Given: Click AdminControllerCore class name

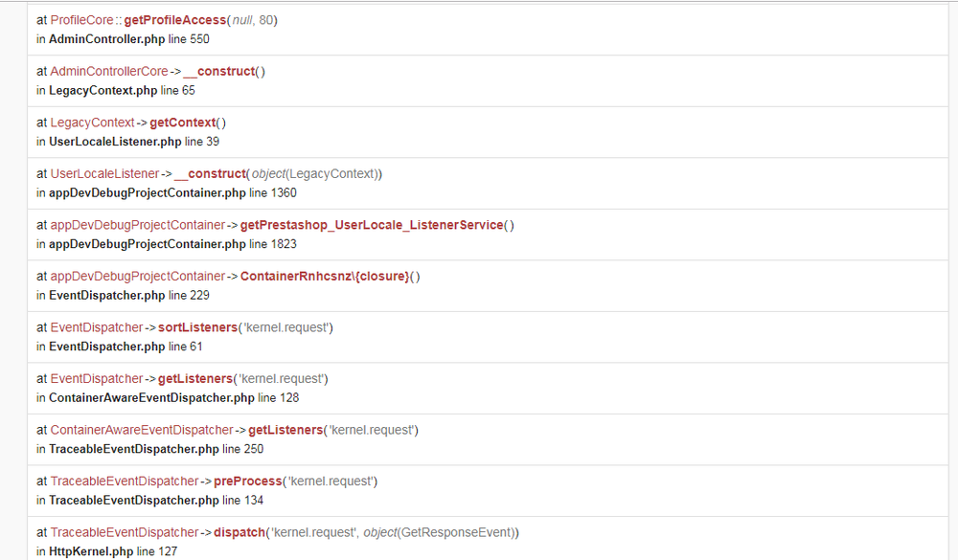Looking at the screenshot, I should (109, 71).
